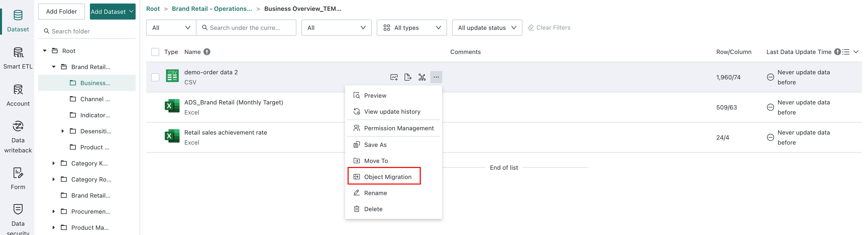The image size is (868, 235).
Task: Choose Preview from the context menu
Action: tap(393, 96)
